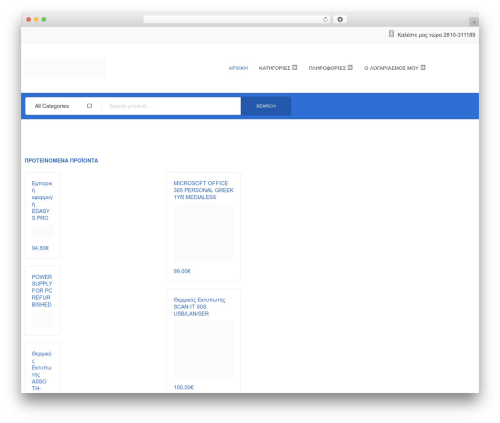Click the SEARCH button

(266, 106)
